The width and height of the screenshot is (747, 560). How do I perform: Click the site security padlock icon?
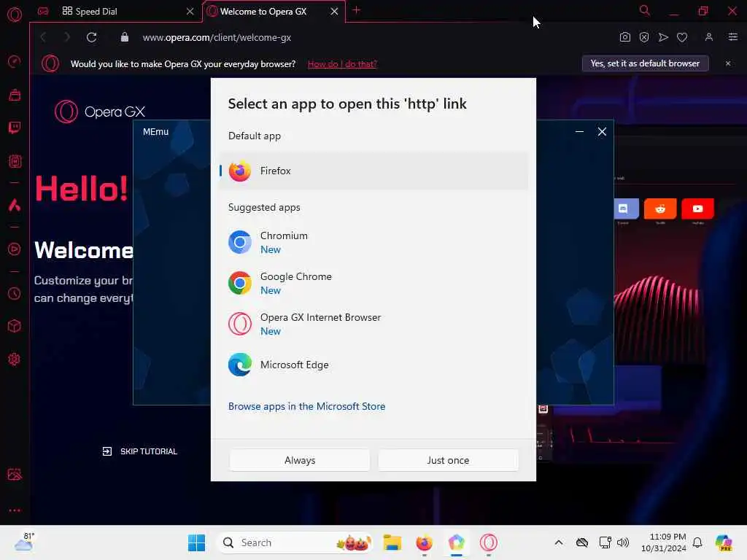(125, 37)
